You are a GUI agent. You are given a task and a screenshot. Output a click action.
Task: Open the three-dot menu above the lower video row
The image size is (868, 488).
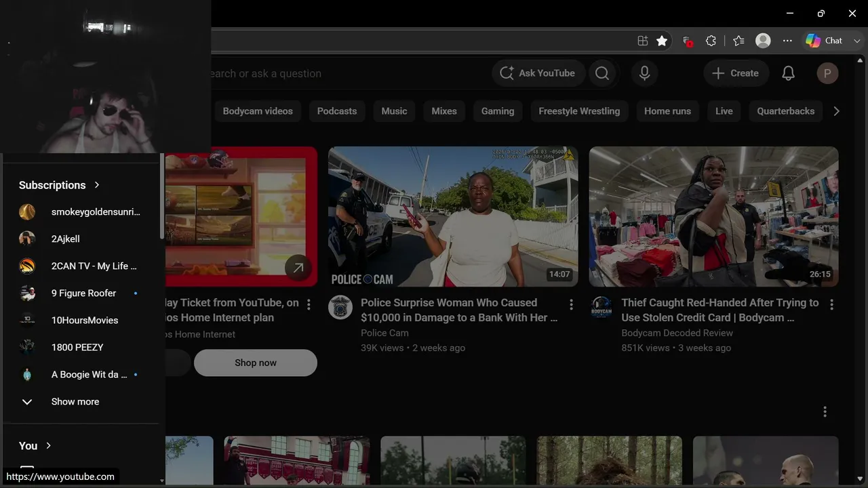coord(825,411)
